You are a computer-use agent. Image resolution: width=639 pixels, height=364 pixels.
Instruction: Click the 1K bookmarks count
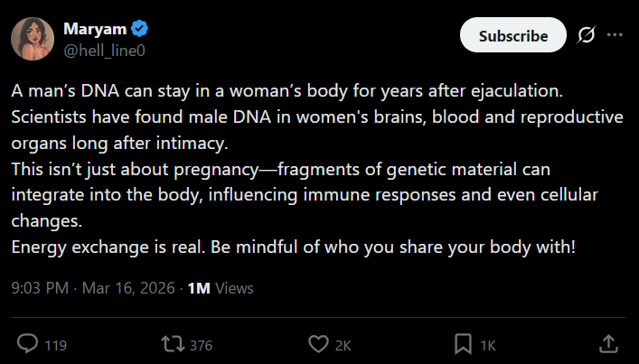tap(488, 344)
